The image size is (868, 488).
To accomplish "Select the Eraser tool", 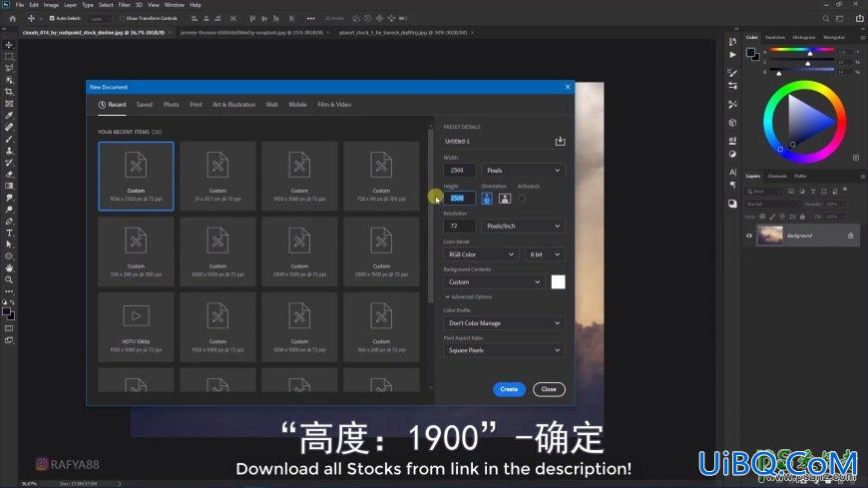I will click(x=9, y=174).
